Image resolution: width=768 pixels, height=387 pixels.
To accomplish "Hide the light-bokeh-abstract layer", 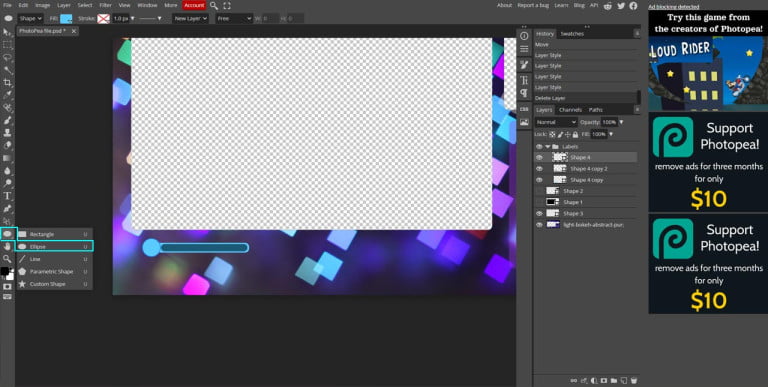I will click(539, 225).
